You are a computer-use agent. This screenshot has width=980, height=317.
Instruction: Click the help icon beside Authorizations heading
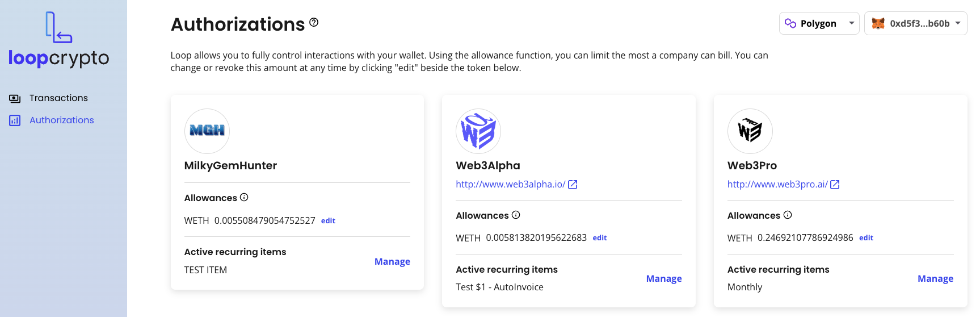[x=314, y=22]
